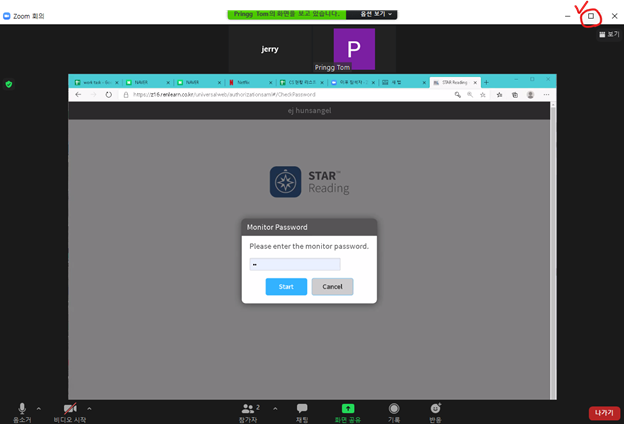
Task: Open reactions (반응) emoji menu
Action: pyautogui.click(x=435, y=412)
